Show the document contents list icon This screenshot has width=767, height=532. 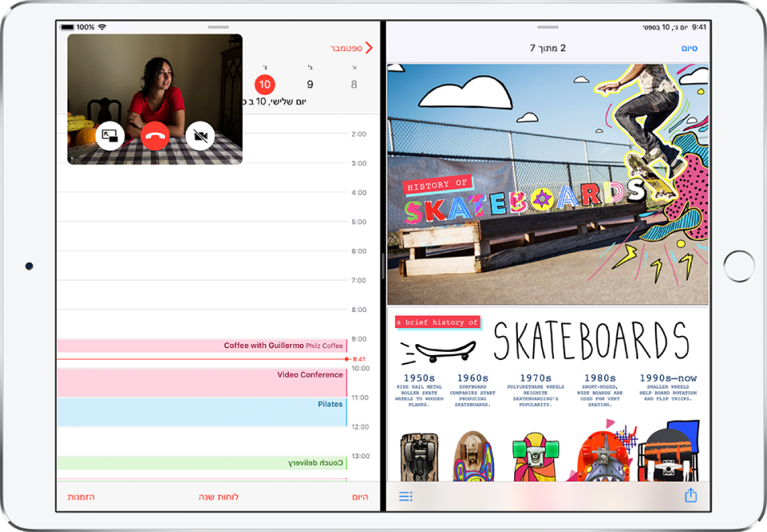coord(405,497)
